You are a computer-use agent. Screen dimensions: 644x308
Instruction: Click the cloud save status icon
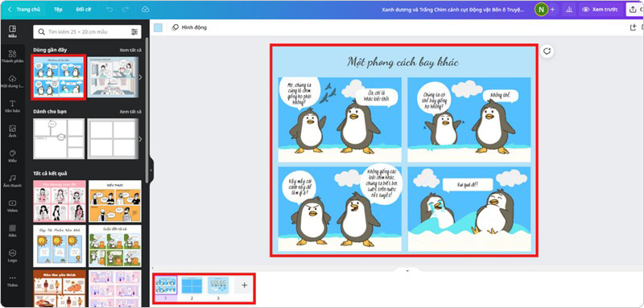145,10
